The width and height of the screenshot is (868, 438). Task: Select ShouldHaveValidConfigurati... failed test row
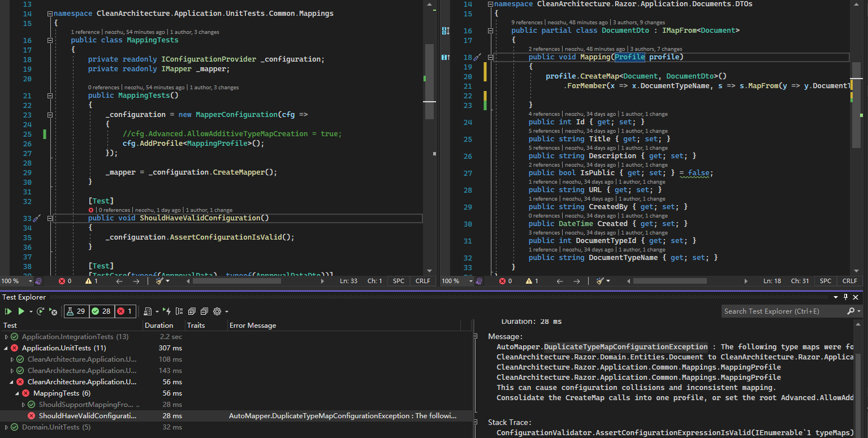pyautogui.click(x=236, y=416)
